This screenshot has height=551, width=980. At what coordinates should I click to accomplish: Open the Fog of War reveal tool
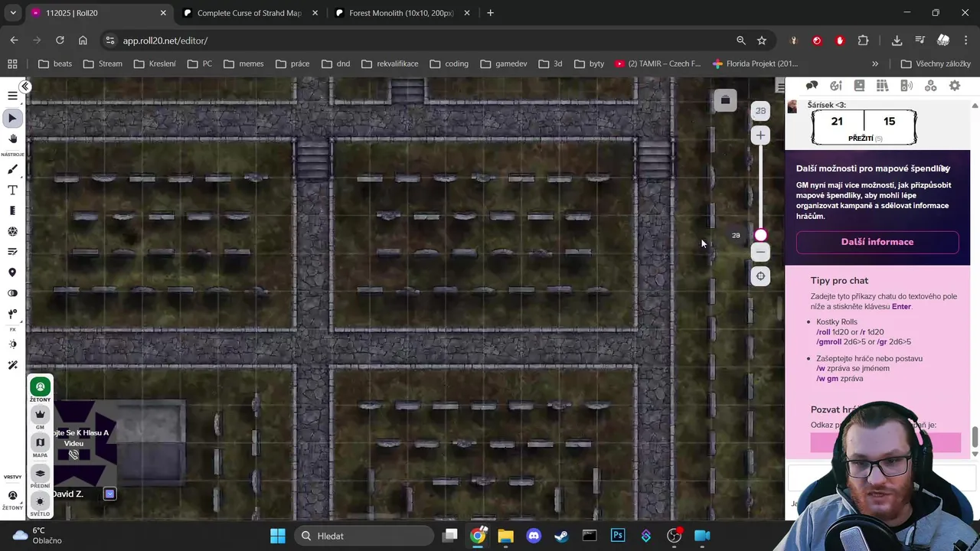pyautogui.click(x=12, y=293)
